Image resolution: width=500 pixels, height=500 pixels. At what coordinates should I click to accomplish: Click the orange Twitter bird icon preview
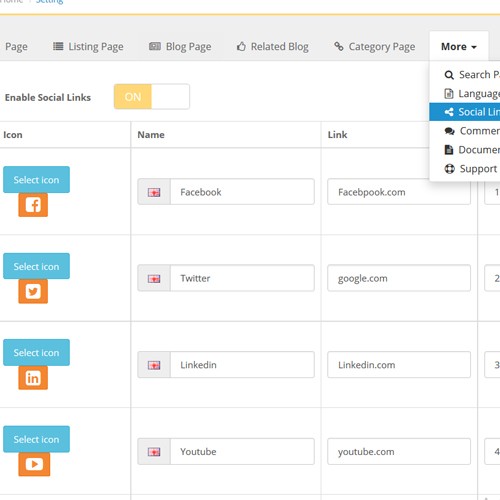tap(33, 291)
